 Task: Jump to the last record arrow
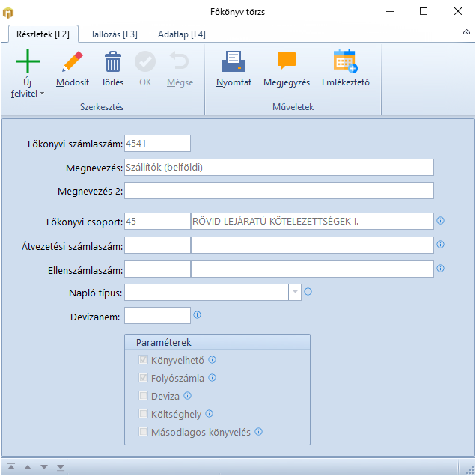pyautogui.click(x=61, y=467)
